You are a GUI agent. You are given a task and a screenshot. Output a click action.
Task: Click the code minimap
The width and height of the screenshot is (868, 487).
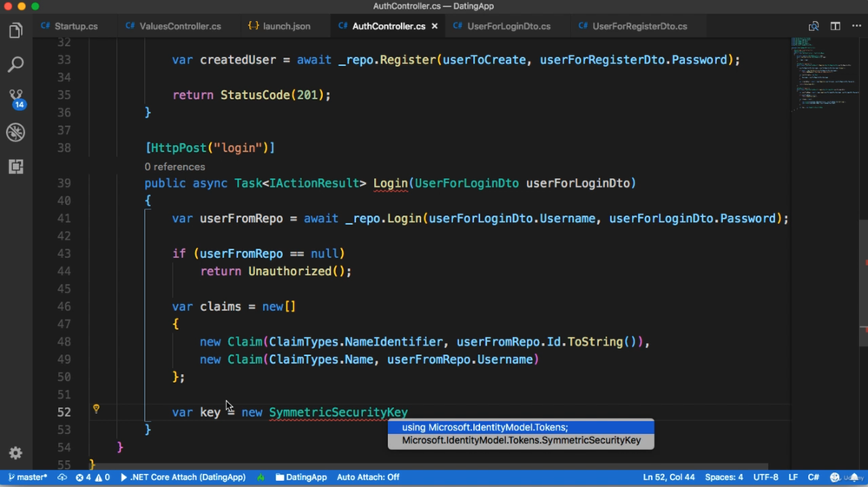(x=825, y=75)
